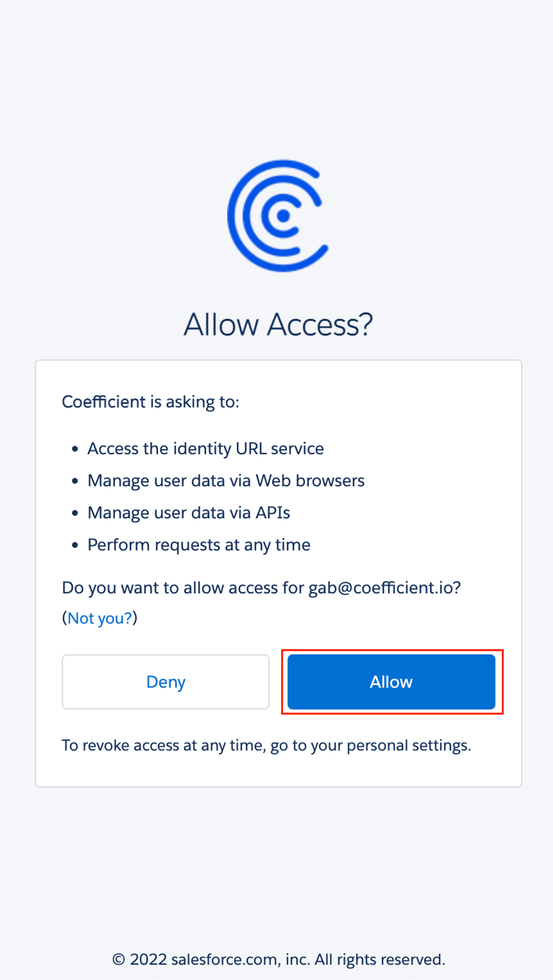This screenshot has height=980, width=553.
Task: Click the "Do you want to allow access" question
Action: pos(261,588)
